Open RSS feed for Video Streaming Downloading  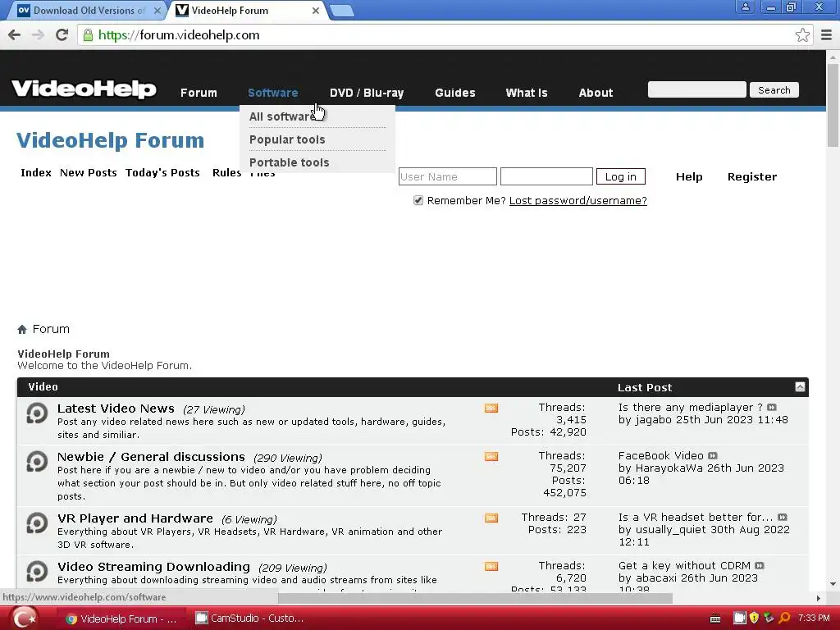491,566
